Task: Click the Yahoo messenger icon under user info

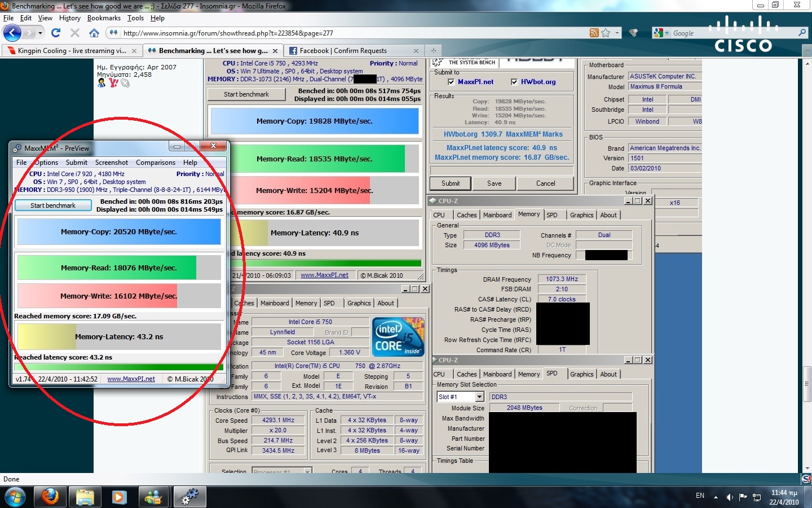Action: (x=113, y=83)
